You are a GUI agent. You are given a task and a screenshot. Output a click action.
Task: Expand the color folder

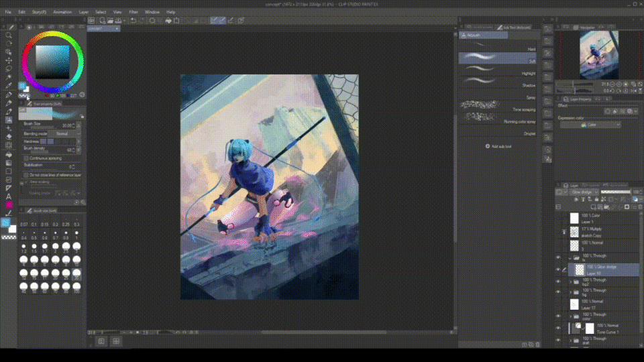570,316
